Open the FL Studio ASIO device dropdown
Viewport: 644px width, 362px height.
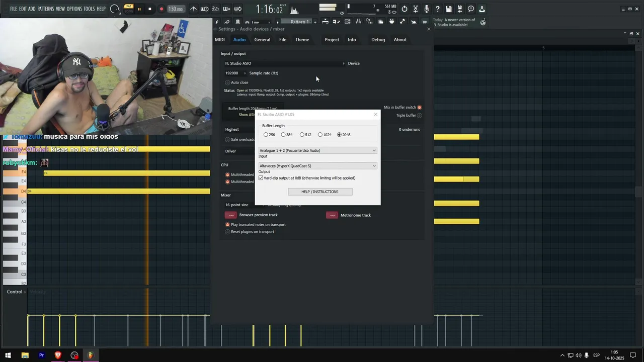285,63
